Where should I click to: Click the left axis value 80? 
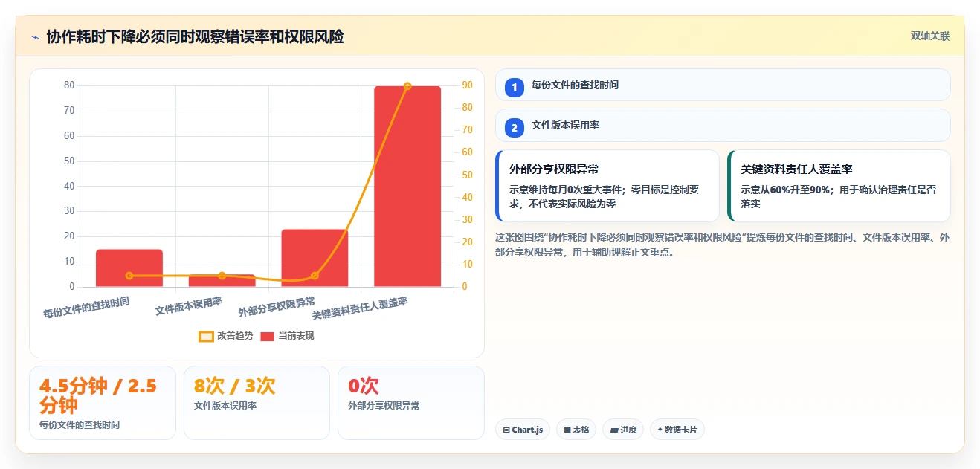tap(69, 85)
